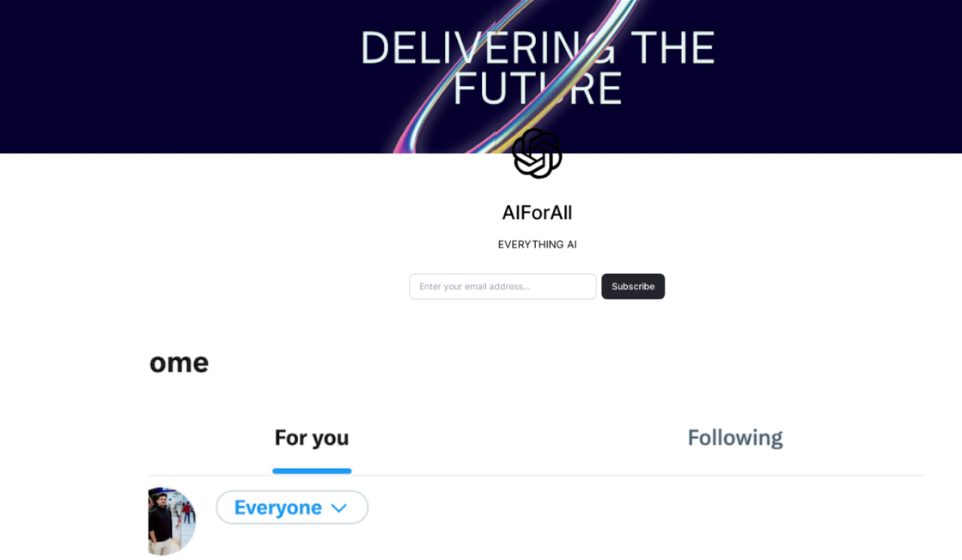Open the AIForAll newsletter title
The image size is (962, 560).
pyautogui.click(x=537, y=212)
